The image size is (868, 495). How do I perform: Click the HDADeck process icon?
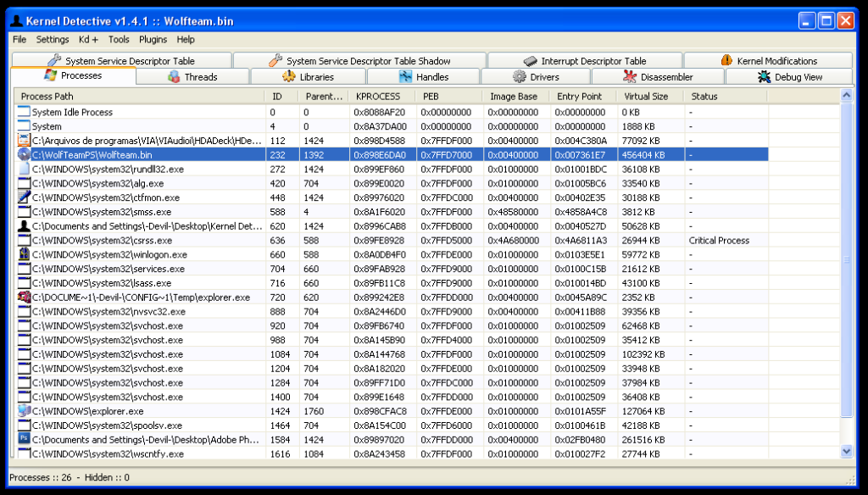coord(24,141)
